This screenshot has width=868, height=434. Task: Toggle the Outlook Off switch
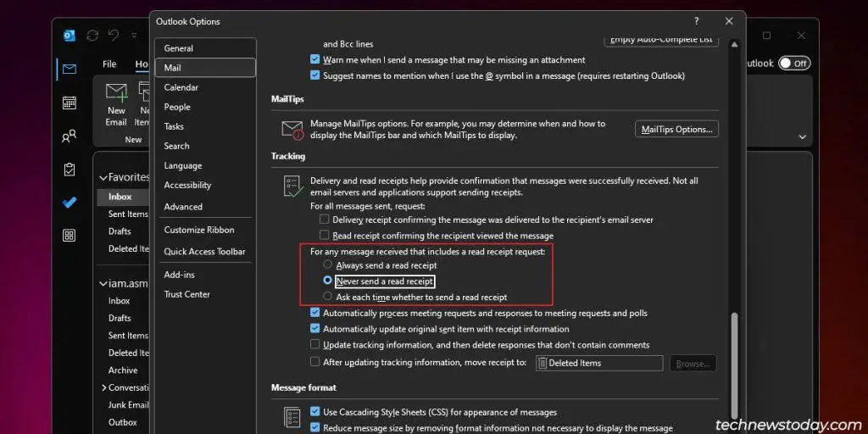[x=794, y=63]
